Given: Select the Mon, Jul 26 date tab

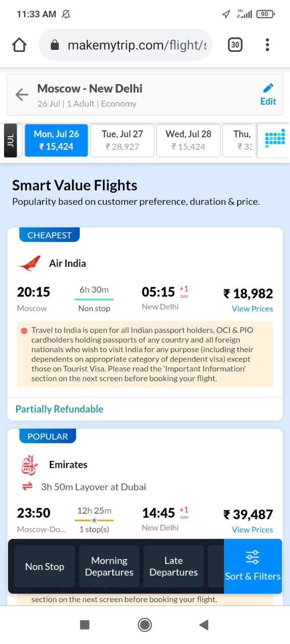Looking at the screenshot, I should [56, 140].
